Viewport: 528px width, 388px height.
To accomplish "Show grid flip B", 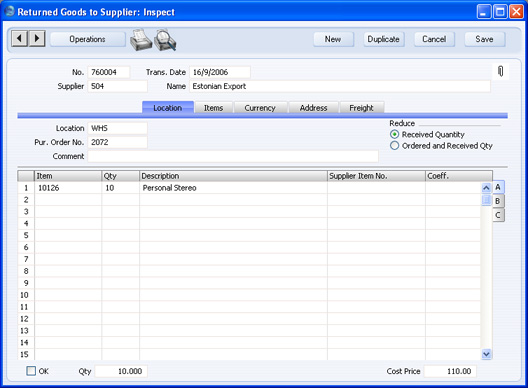I will point(498,201).
